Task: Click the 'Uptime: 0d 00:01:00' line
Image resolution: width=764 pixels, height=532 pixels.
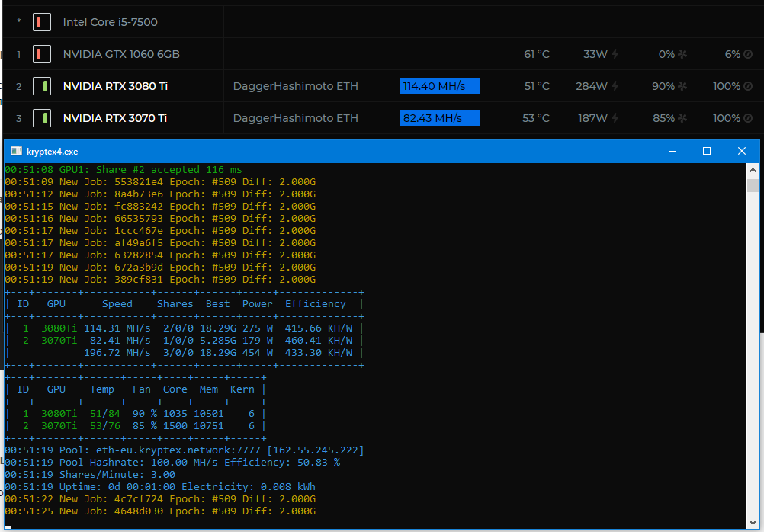Action: [160, 487]
